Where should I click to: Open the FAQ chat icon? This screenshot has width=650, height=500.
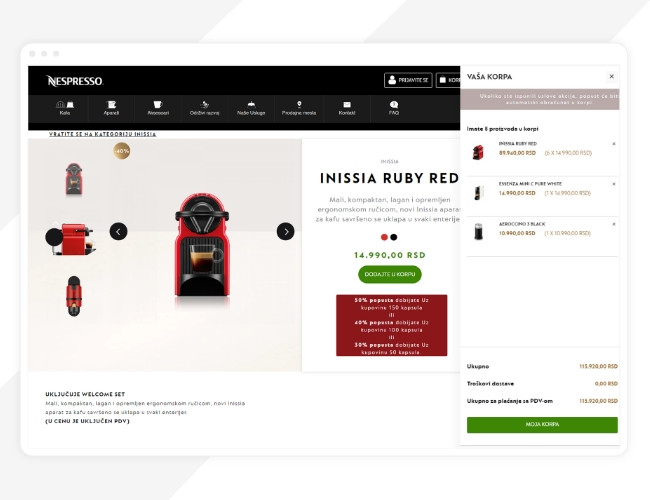coord(394,104)
